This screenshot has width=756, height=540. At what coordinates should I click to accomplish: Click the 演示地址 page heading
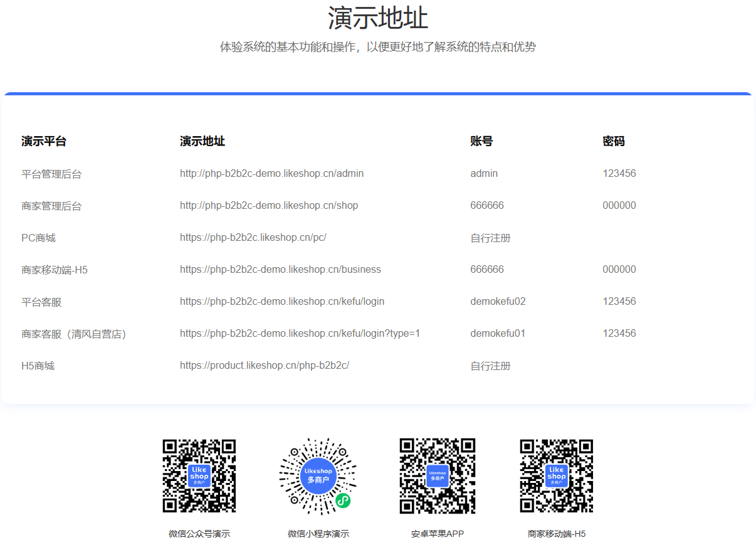coord(378,18)
